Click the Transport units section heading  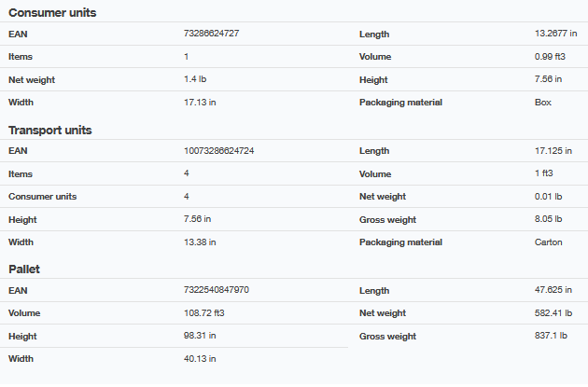pos(50,131)
